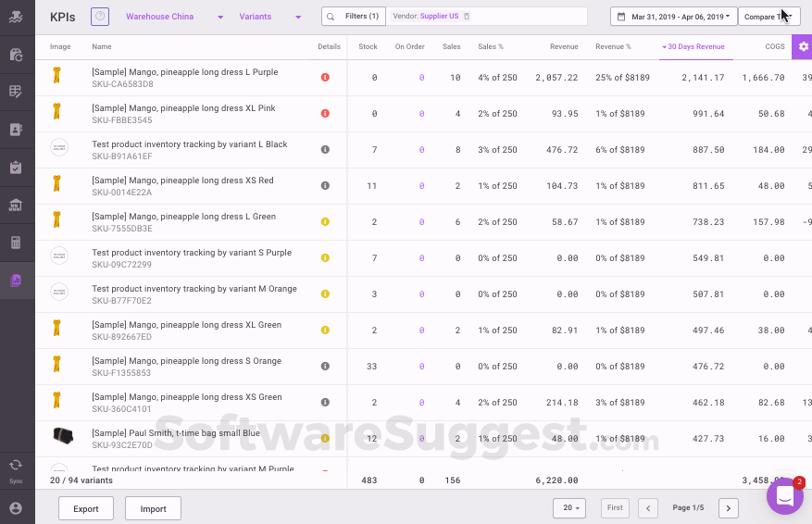This screenshot has height=524, width=812.
Task: Open the calculator icon in the sidebar
Action: pyautogui.click(x=16, y=243)
